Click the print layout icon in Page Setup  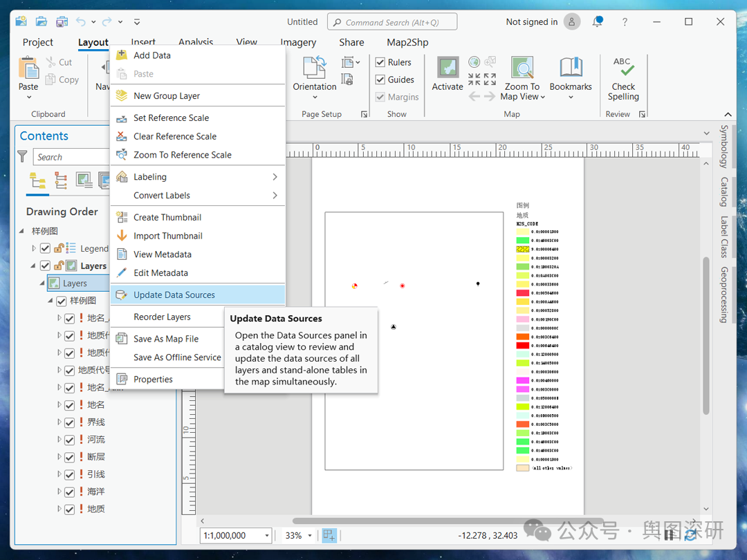(x=347, y=80)
